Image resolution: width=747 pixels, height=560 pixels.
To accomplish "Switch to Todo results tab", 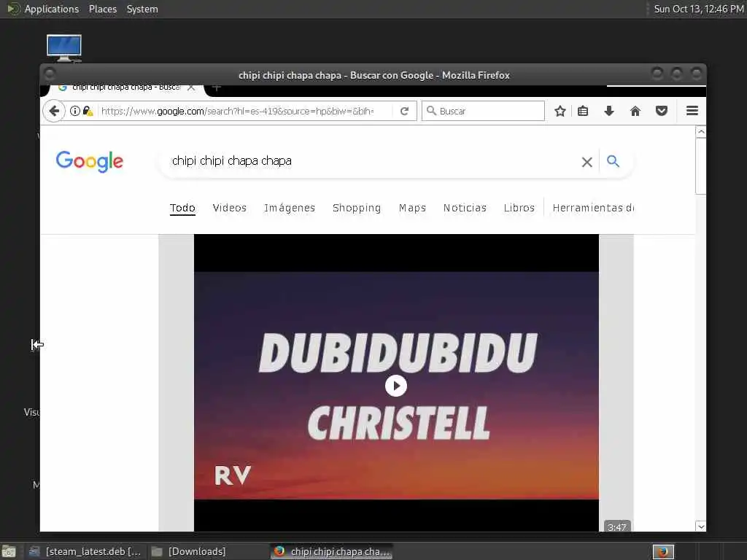I will (182, 208).
